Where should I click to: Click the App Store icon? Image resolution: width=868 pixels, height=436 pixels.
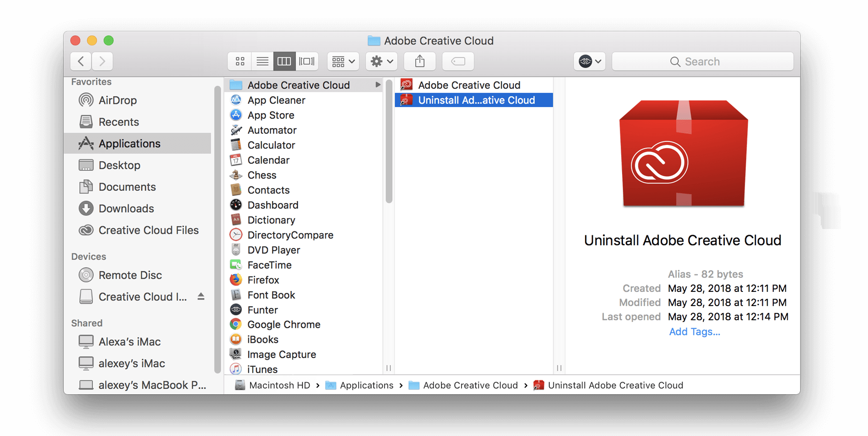pos(236,115)
